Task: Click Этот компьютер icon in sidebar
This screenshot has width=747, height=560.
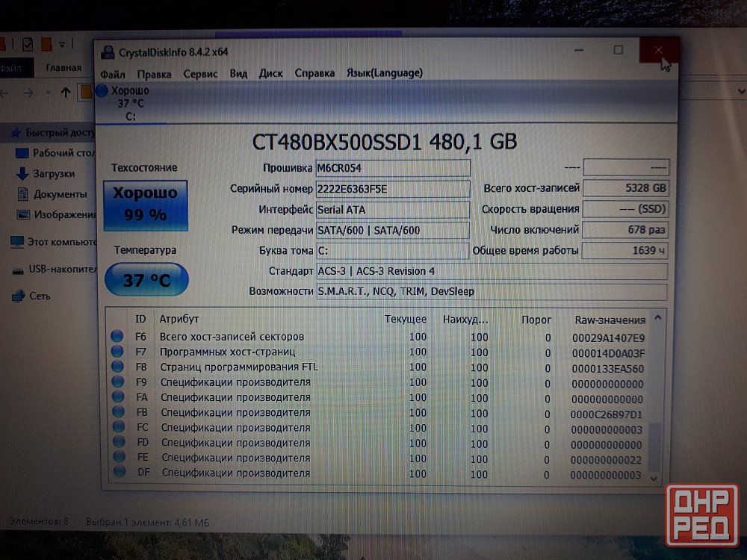Action: (16, 242)
